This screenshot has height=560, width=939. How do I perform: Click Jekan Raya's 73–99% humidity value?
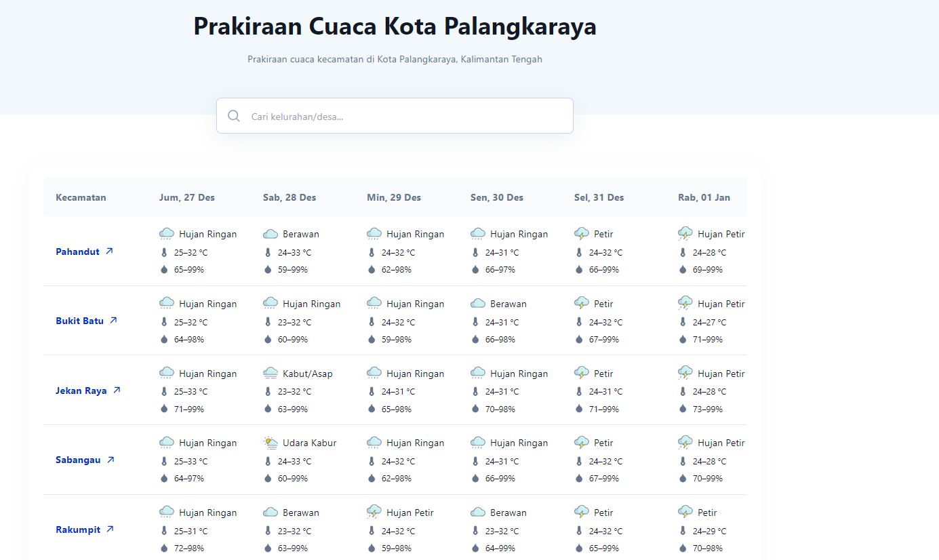point(708,409)
